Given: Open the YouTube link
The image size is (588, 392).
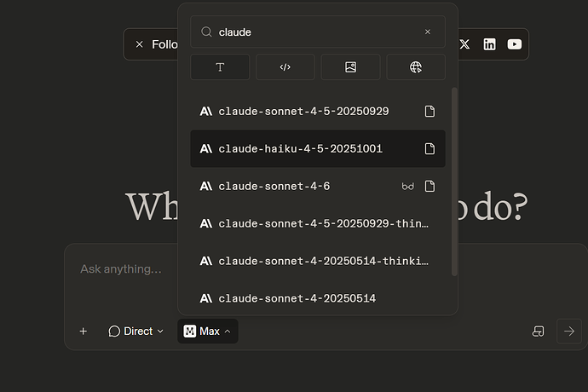Looking at the screenshot, I should click(x=515, y=44).
